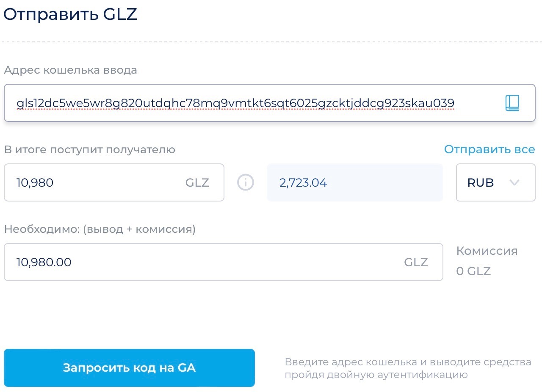Viewport: 542px width, 392px height.
Task: Click the Отправить GLZ heading
Action: [70, 14]
